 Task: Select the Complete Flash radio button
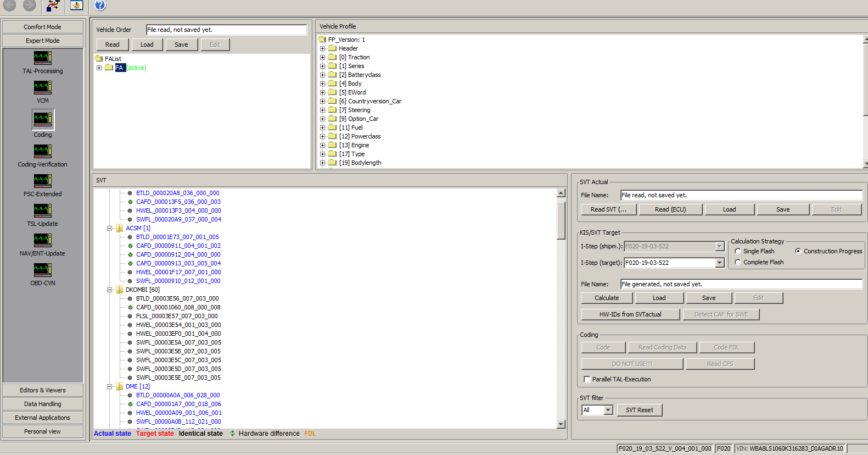pyautogui.click(x=738, y=262)
